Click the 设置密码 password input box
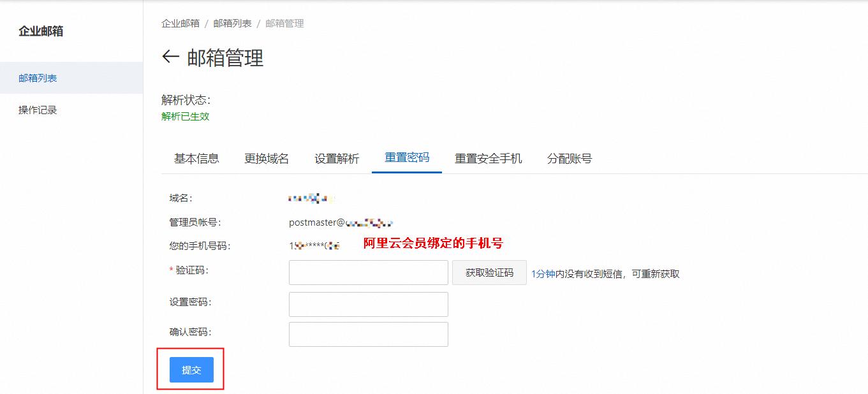 (368, 304)
